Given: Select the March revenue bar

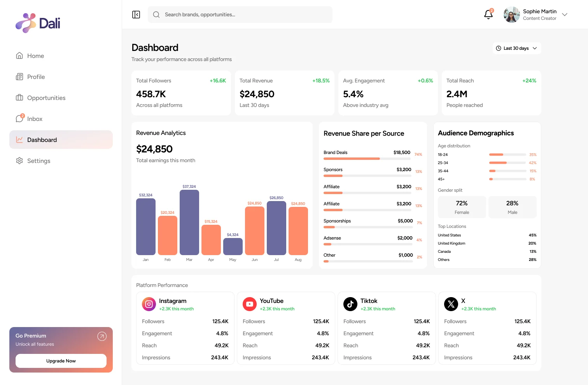Looking at the screenshot, I should (189, 222).
